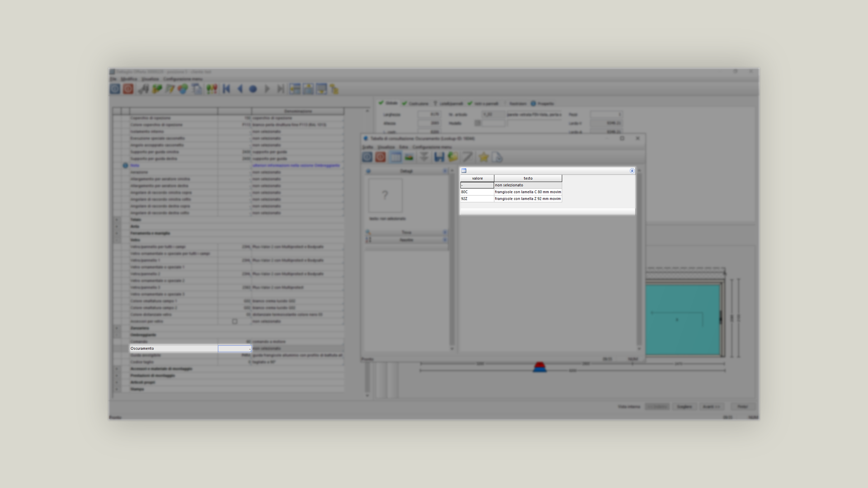Expand the Trova panel in lookup sidebar

tap(406, 232)
